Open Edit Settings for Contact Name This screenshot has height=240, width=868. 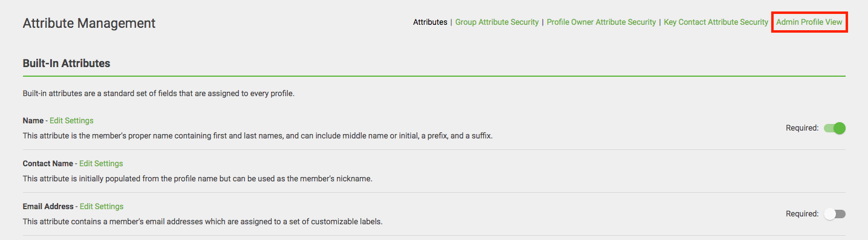point(101,163)
